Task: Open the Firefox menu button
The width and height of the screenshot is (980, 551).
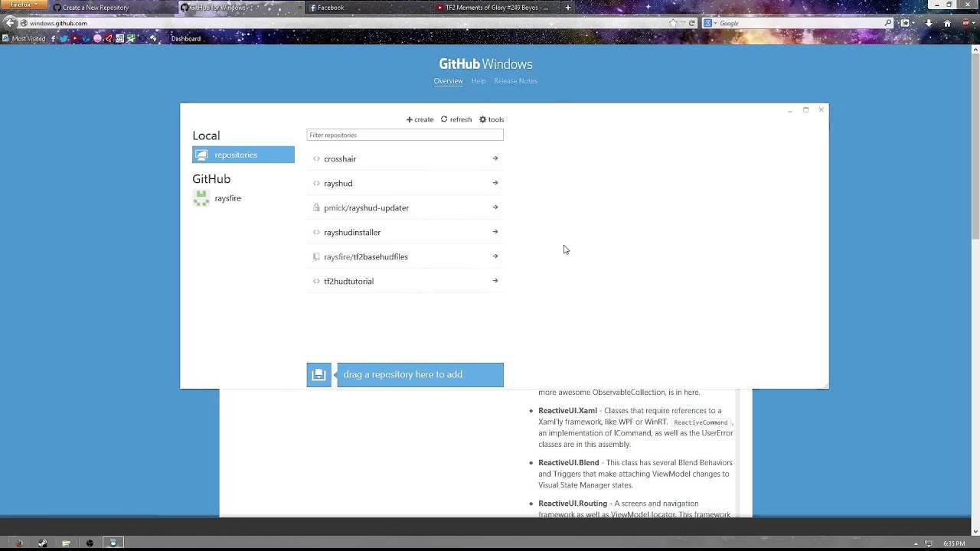Action: (x=23, y=5)
